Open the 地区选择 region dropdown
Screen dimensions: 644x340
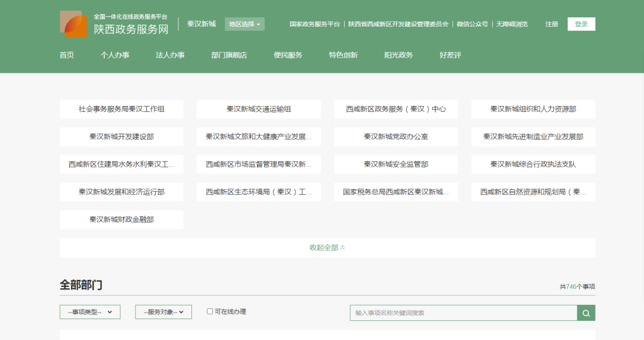point(244,24)
